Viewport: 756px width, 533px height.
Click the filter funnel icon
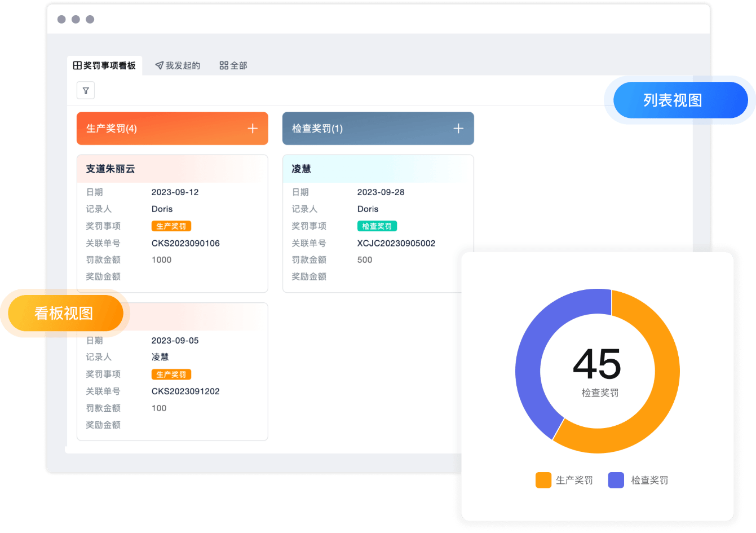[x=86, y=90]
